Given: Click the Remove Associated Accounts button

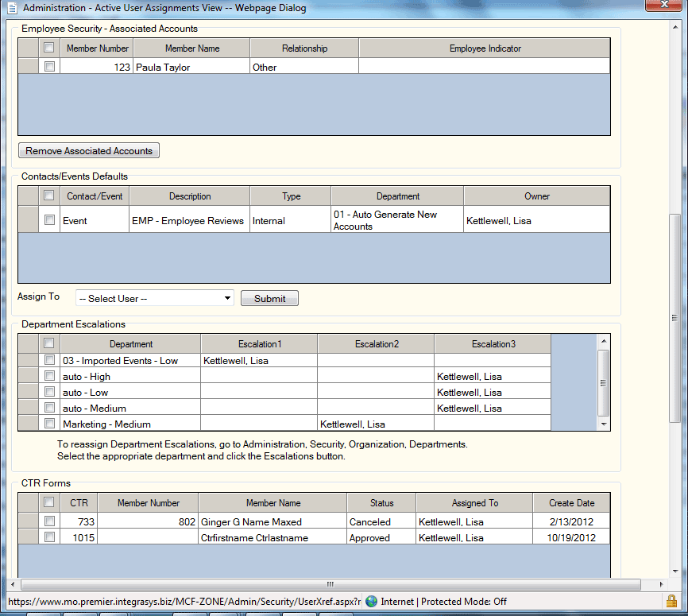Looking at the screenshot, I should 89,150.
